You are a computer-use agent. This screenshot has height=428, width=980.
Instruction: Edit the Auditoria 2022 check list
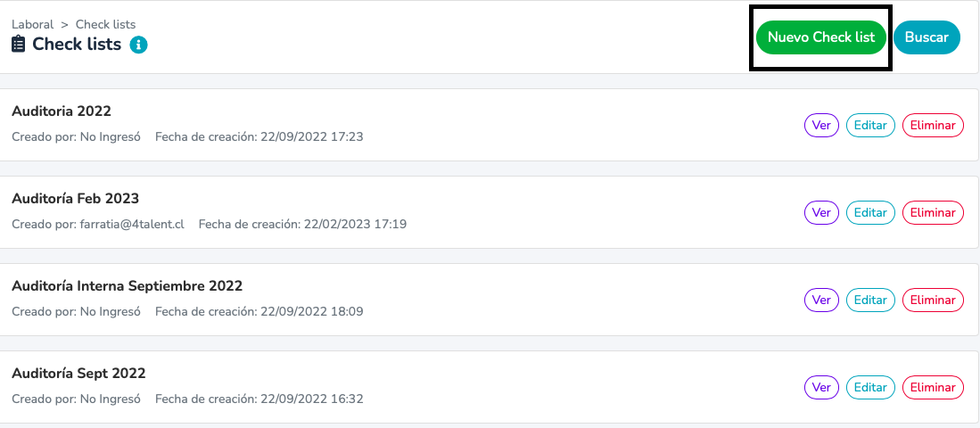pos(870,125)
